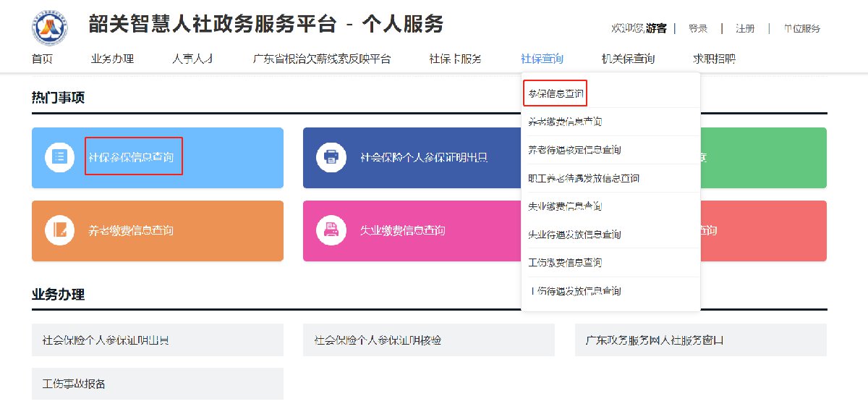Screen dimensions: 868x412
Task: Open the pink 失业缴费信息查询 card
Action: coord(411,230)
